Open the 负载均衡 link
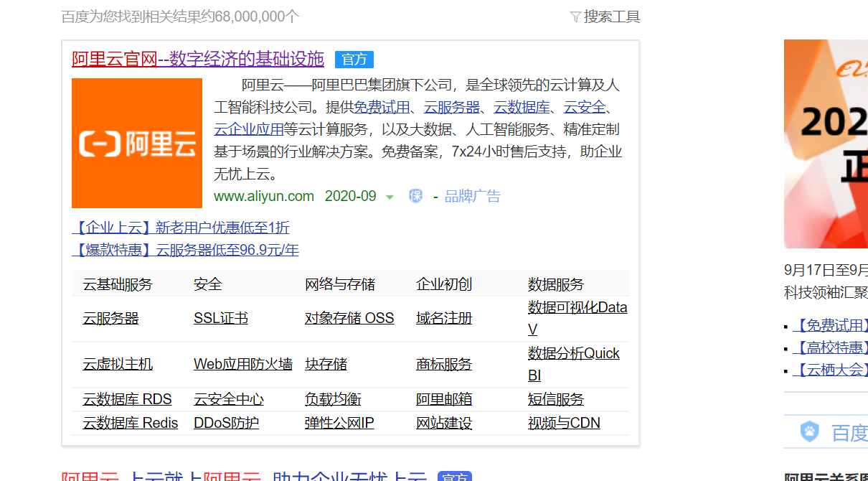 click(x=333, y=399)
